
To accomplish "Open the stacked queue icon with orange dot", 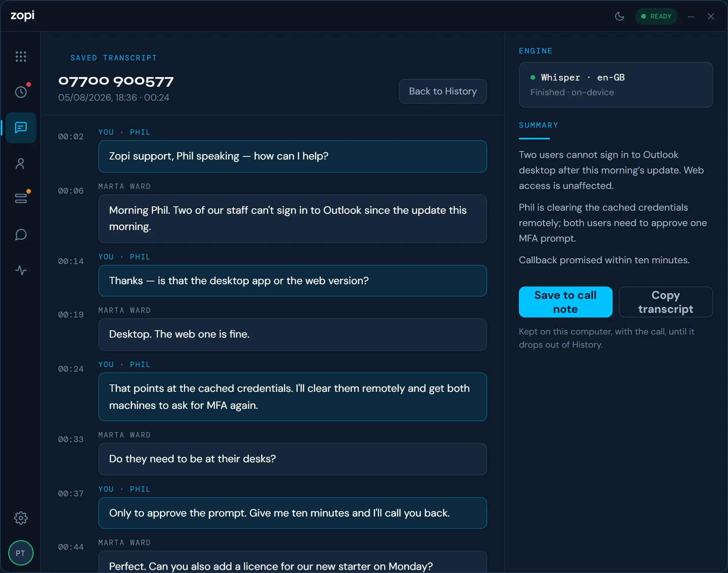I will pos(21,199).
